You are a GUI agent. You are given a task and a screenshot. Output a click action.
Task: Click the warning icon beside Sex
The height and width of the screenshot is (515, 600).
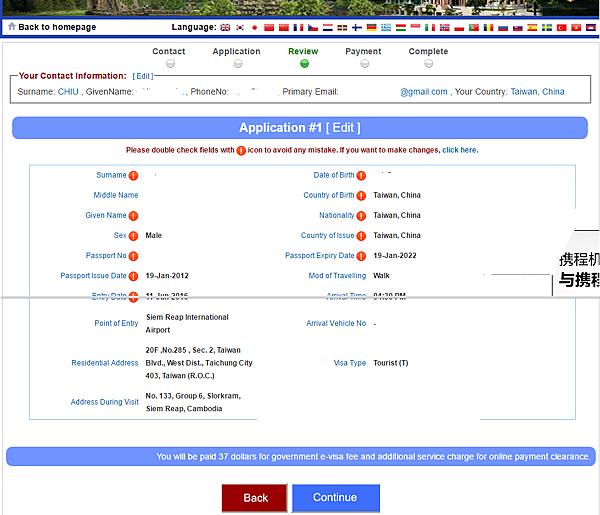[133, 236]
